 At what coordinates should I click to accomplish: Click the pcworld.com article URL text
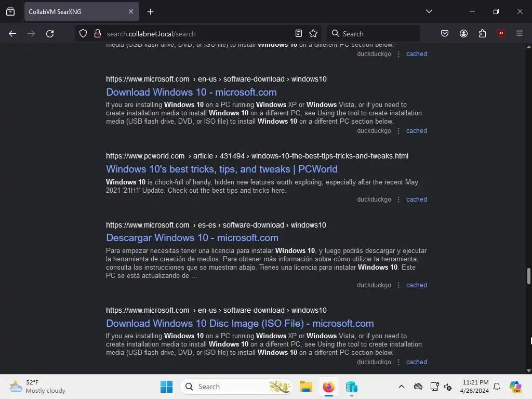coord(257,156)
